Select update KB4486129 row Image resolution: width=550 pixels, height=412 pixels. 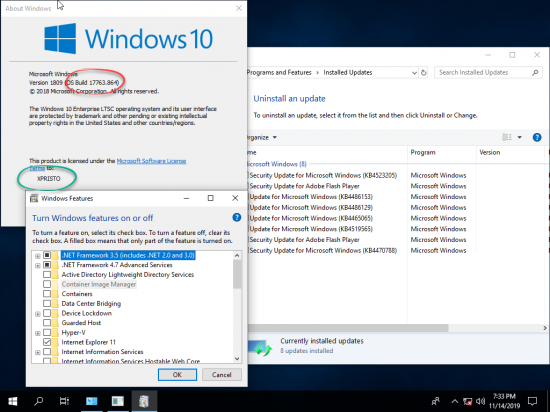(x=310, y=208)
